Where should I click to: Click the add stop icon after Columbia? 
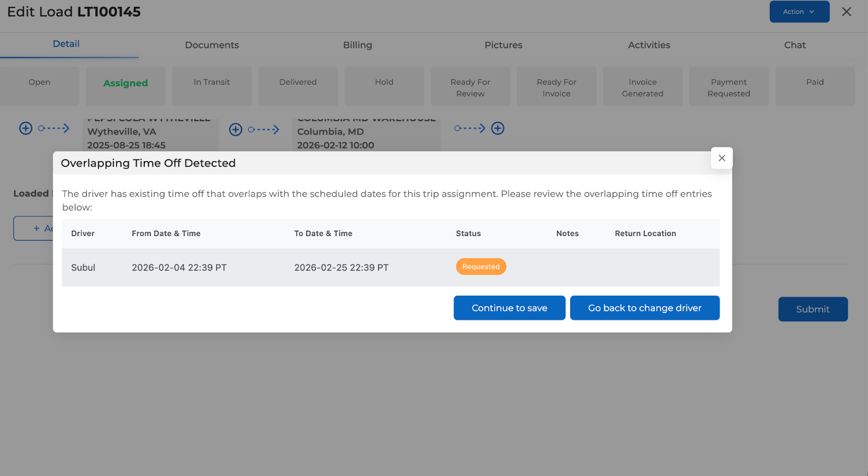point(497,128)
